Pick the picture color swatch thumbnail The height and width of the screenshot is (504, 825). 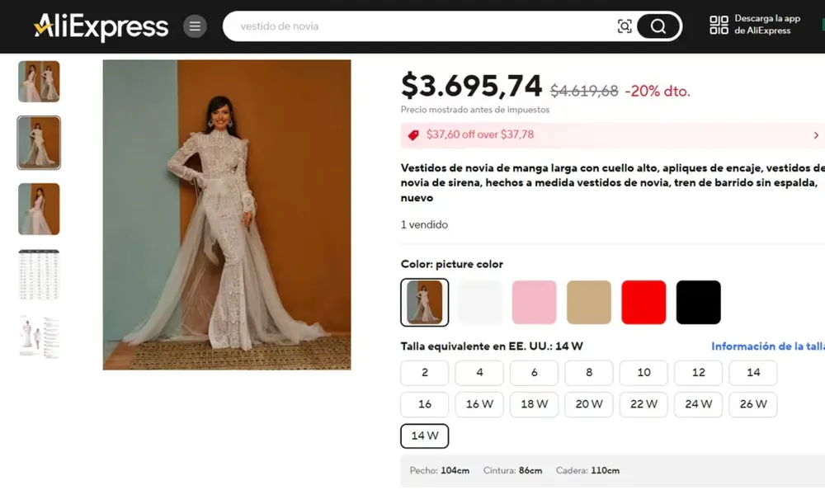(x=425, y=302)
